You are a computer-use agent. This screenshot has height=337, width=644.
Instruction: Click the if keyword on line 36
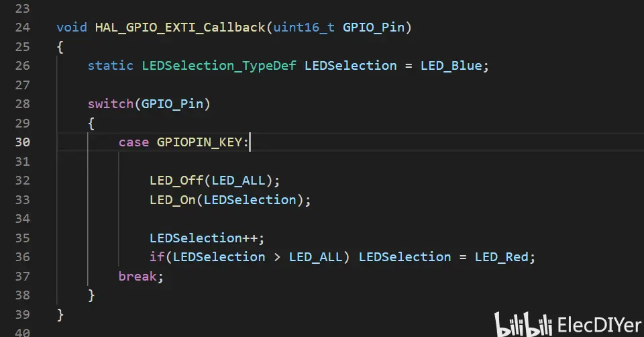click(x=157, y=257)
